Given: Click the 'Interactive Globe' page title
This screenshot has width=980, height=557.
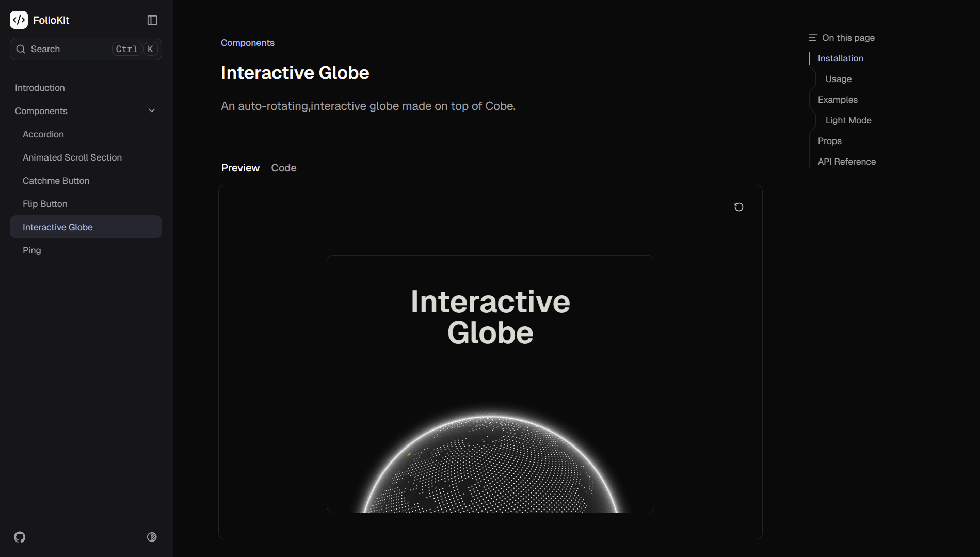Looking at the screenshot, I should point(295,73).
